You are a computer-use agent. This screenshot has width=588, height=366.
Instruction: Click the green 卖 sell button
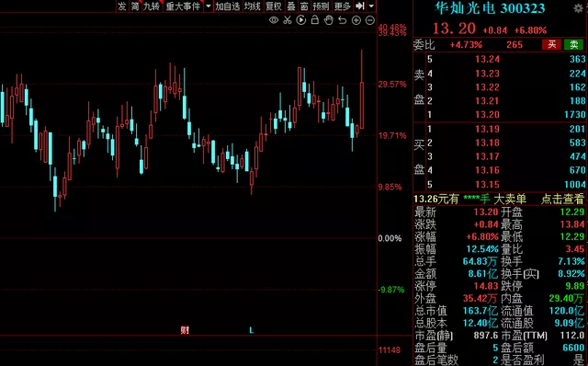(x=573, y=45)
